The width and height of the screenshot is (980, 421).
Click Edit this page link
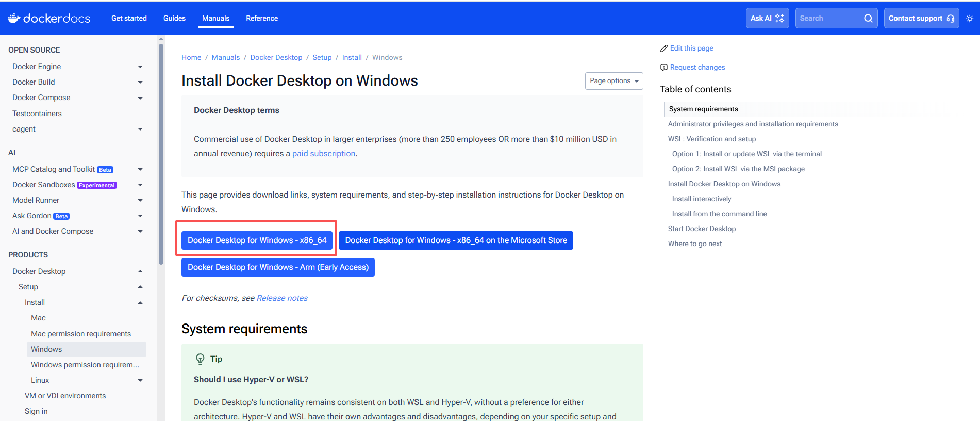[x=692, y=48]
